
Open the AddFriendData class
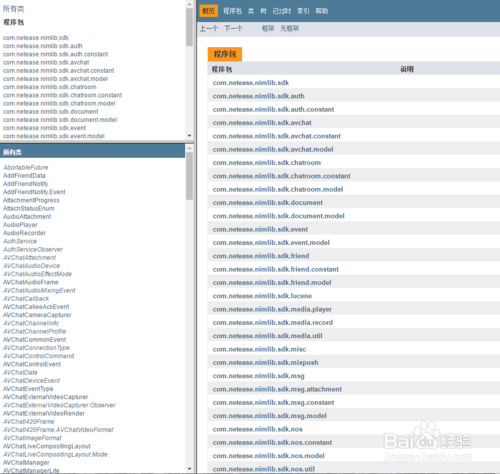point(24,176)
